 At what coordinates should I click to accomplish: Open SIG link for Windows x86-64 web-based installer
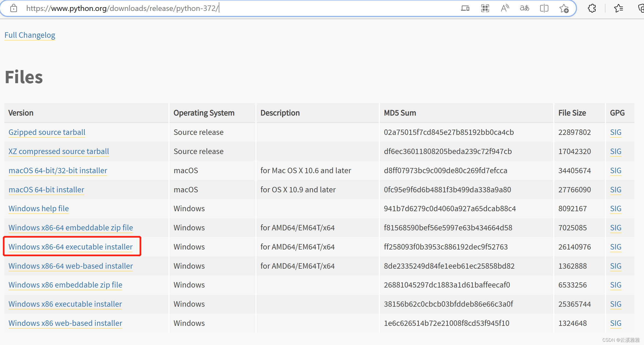pos(616,266)
